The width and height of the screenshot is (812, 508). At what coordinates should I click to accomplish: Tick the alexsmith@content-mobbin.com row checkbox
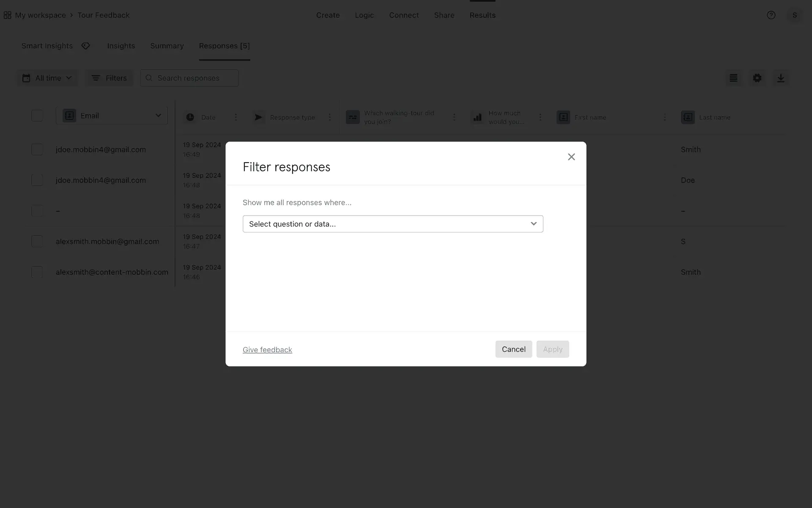coord(37,272)
